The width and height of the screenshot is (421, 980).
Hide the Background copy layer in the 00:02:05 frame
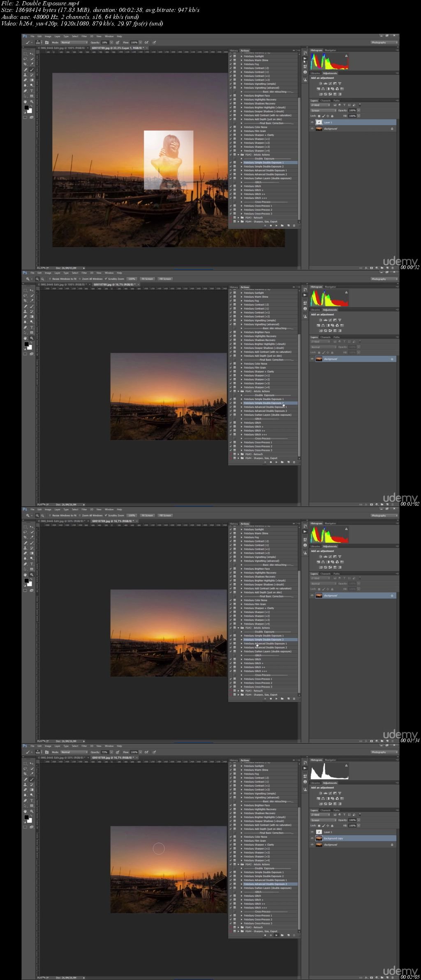pyautogui.click(x=312, y=838)
